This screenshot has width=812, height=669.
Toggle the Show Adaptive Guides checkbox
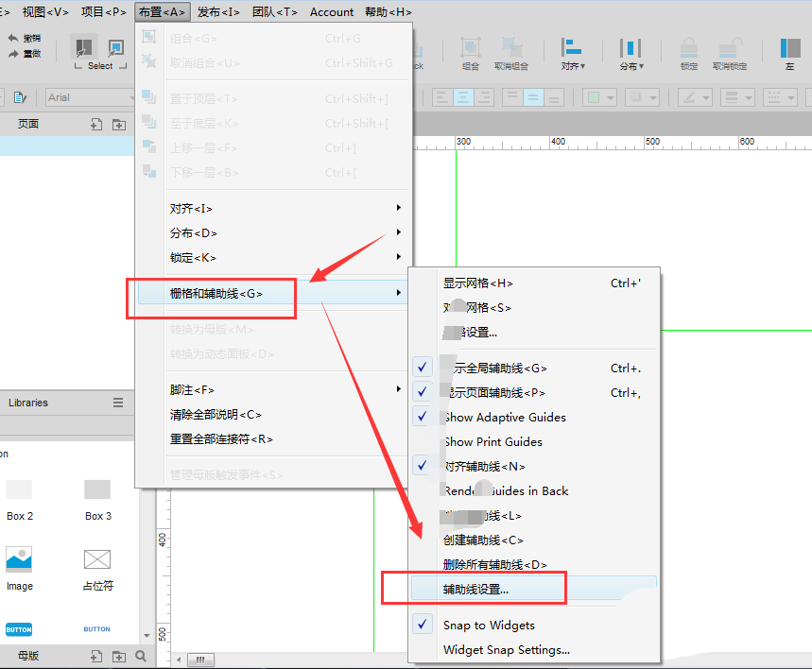[422, 417]
